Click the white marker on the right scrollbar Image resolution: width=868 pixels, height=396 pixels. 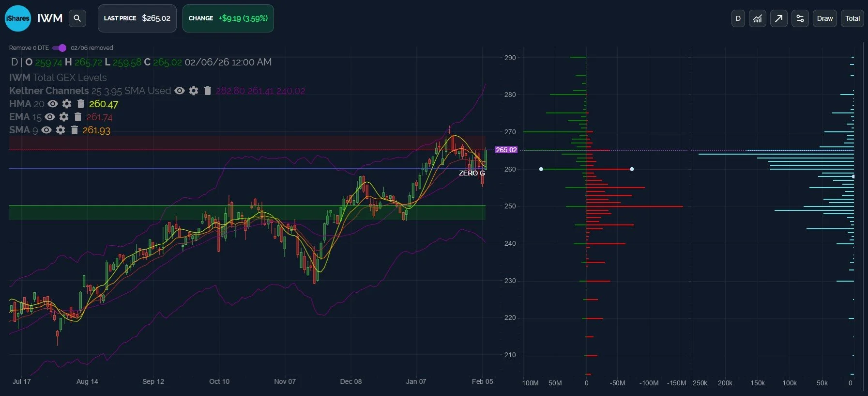853,176
